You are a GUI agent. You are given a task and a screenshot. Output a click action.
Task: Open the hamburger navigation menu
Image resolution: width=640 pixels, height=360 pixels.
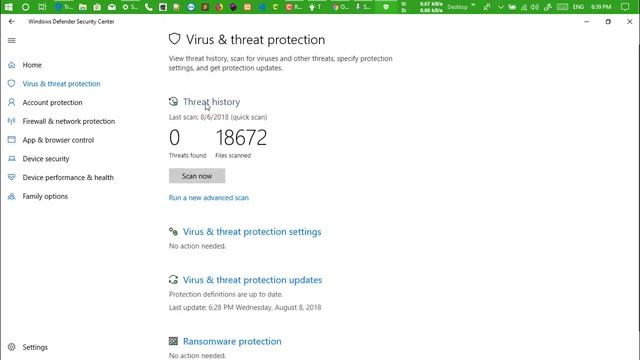click(x=12, y=40)
